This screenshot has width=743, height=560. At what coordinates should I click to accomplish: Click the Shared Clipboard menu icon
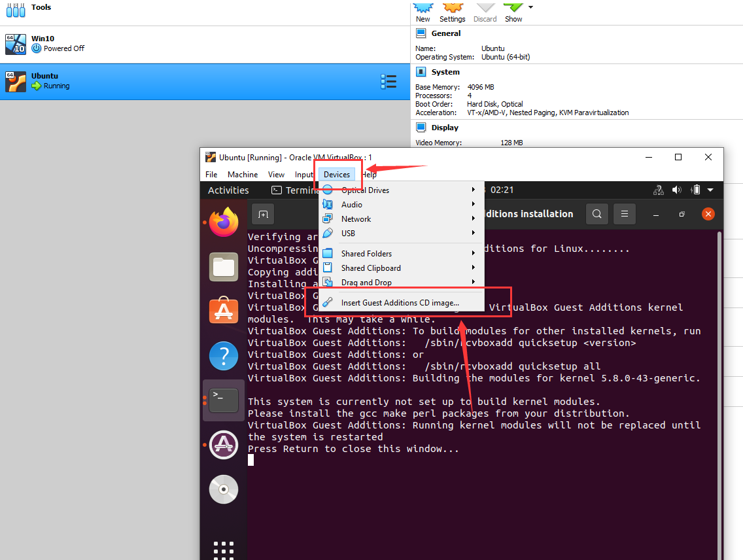point(328,268)
